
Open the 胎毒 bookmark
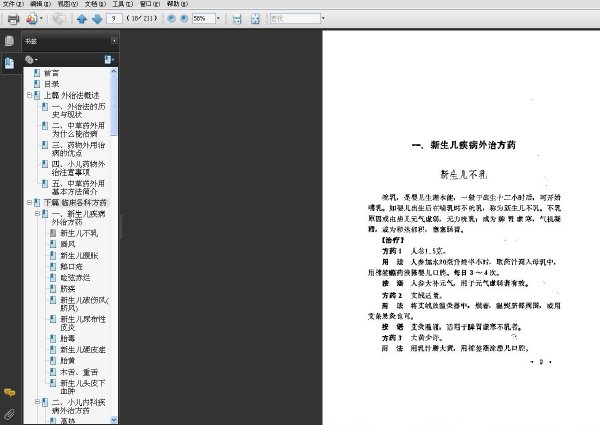tap(68, 338)
